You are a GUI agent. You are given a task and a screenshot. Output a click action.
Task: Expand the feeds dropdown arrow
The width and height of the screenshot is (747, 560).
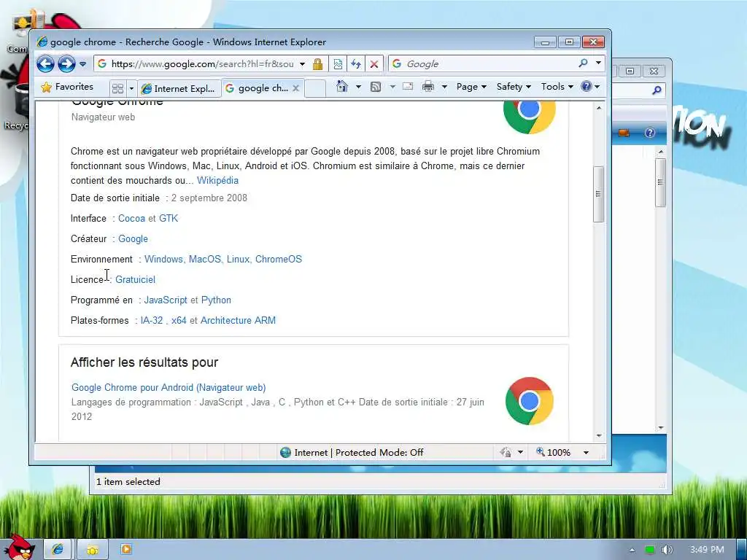pyautogui.click(x=392, y=87)
